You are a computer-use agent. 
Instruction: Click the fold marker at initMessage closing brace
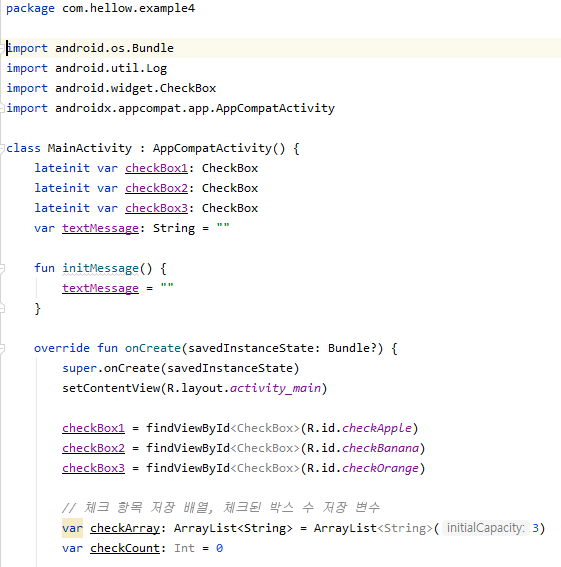pyautogui.click(x=2, y=308)
